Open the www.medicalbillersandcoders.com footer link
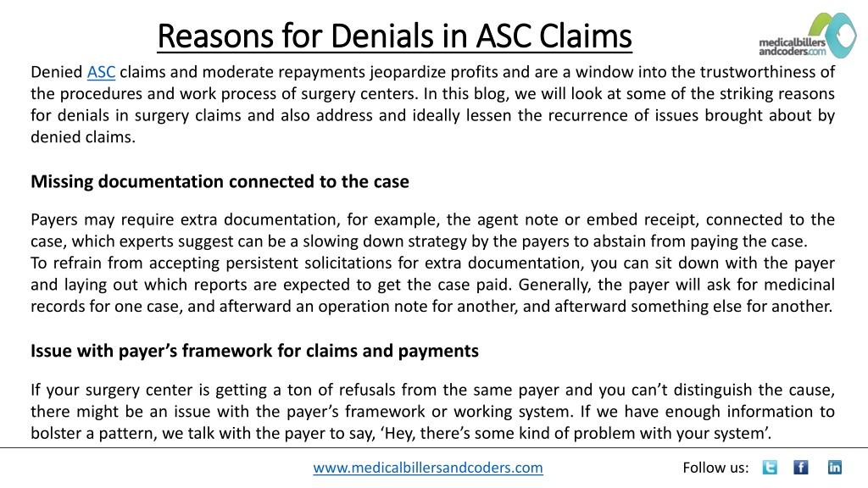This screenshot has width=868, height=488. 428,468
